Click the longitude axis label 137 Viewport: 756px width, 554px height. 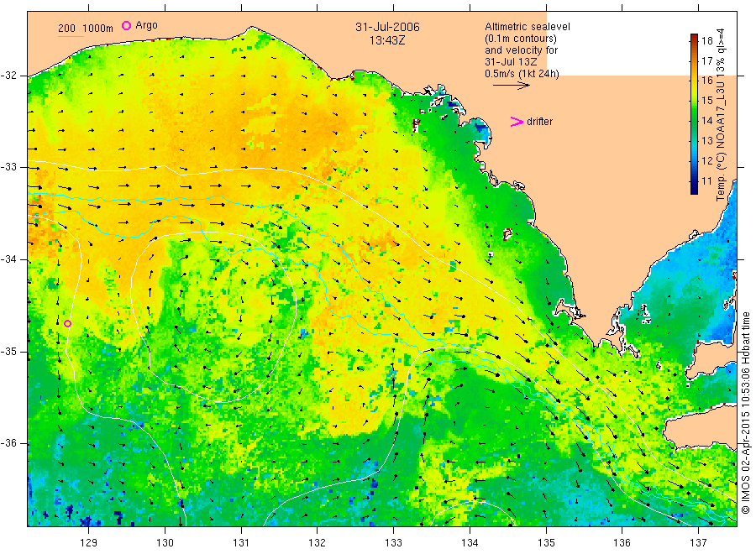click(x=698, y=543)
